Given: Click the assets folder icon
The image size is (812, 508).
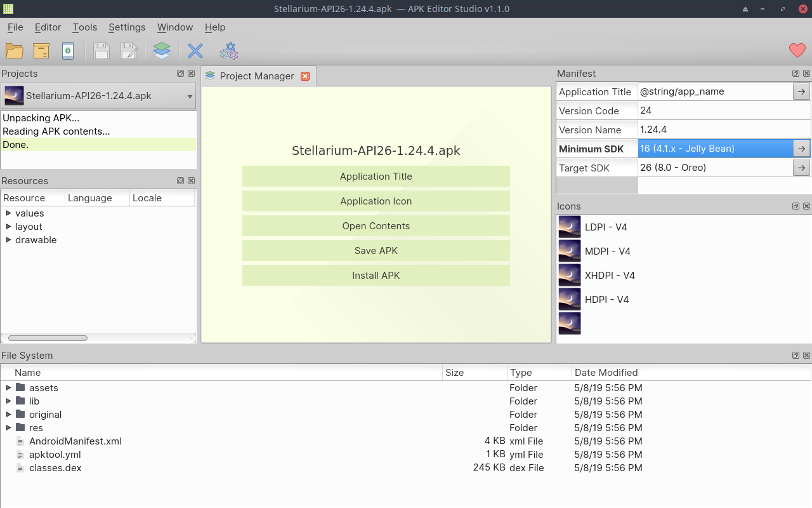Looking at the screenshot, I should click(x=21, y=387).
